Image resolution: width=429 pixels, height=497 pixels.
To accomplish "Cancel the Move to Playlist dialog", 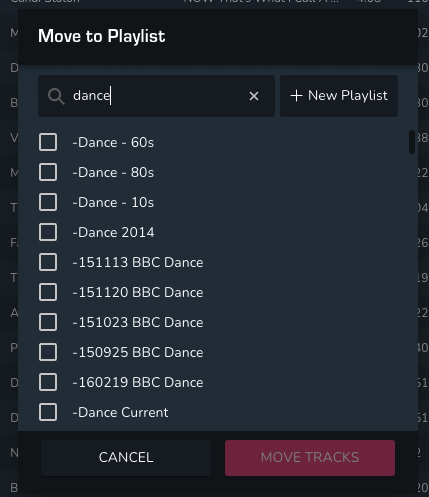I will click(126, 458).
